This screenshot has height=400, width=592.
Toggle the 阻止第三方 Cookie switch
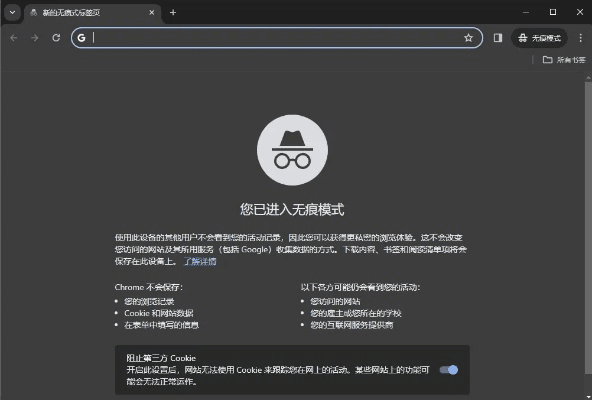(x=449, y=370)
